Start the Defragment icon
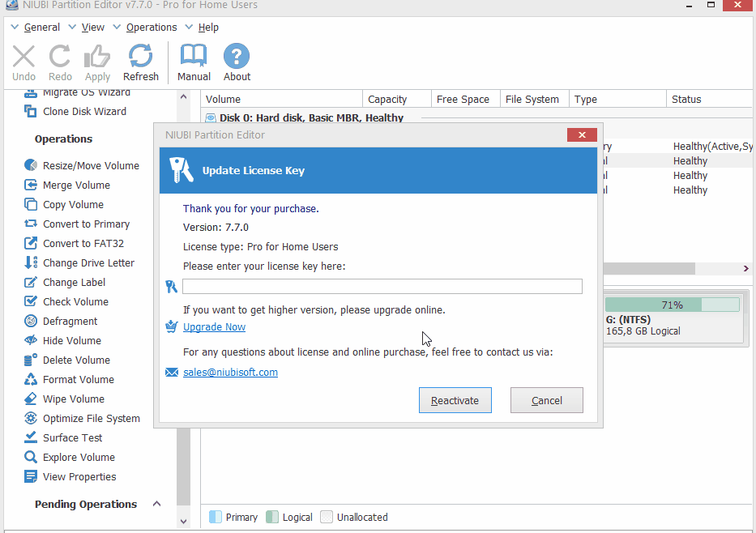The image size is (756, 533). [30, 321]
